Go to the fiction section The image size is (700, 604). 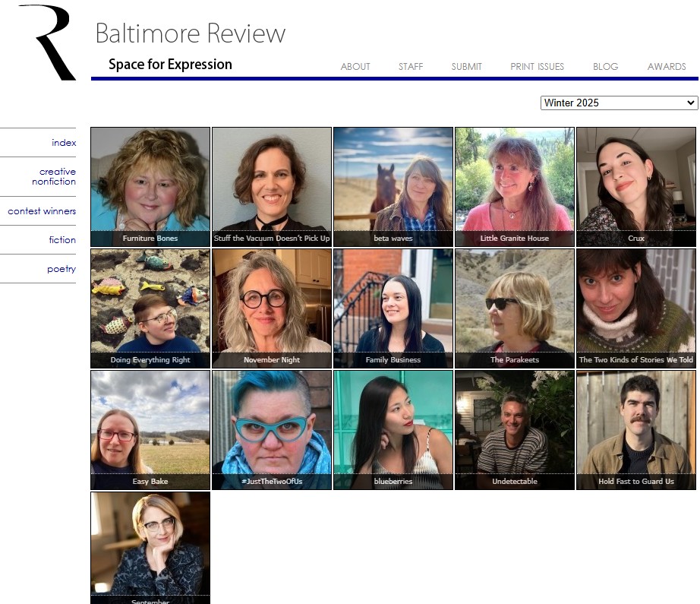[62, 240]
